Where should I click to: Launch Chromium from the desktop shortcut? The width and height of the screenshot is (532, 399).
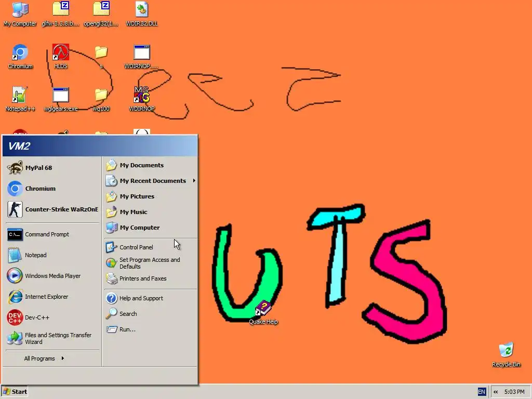point(20,57)
